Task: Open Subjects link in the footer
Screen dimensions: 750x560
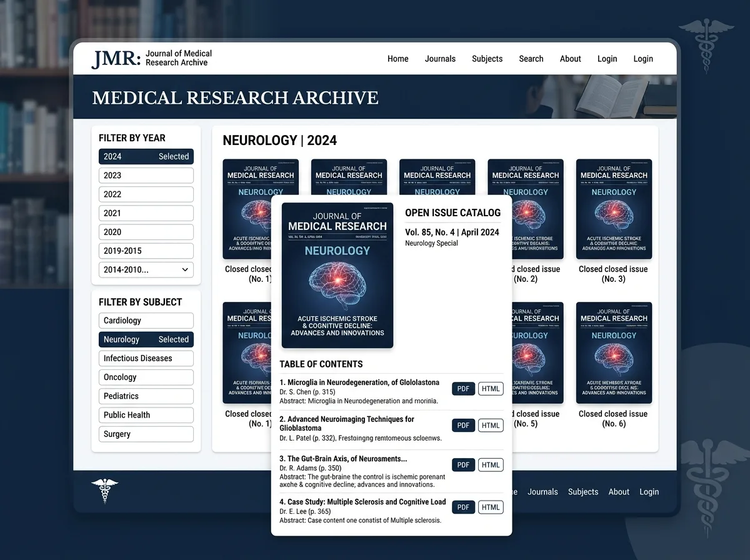Action: [x=583, y=492]
